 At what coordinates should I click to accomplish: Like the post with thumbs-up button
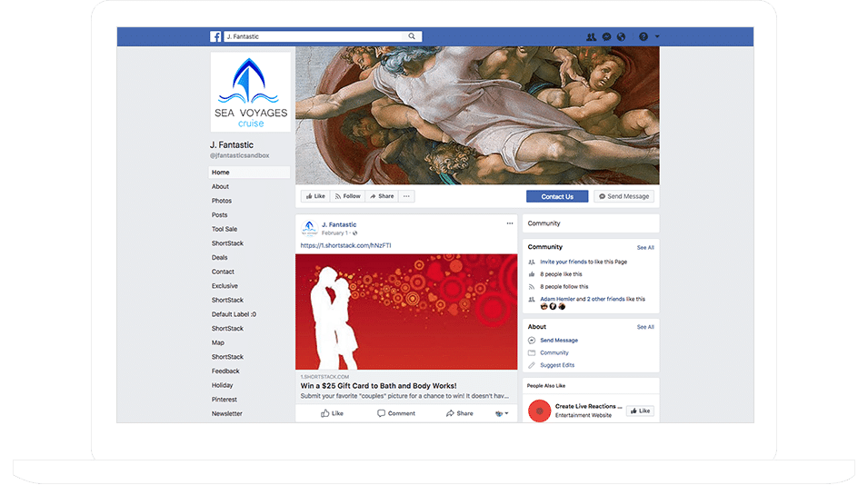(332, 413)
